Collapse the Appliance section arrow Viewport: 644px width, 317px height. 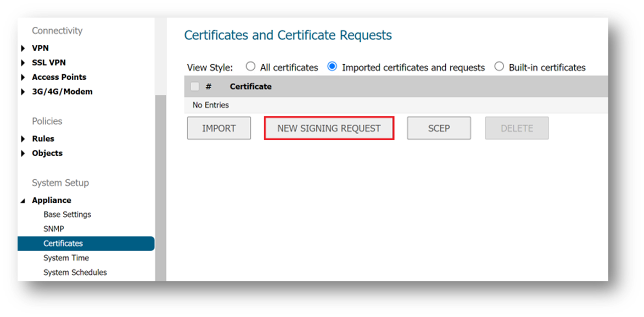[x=24, y=201]
